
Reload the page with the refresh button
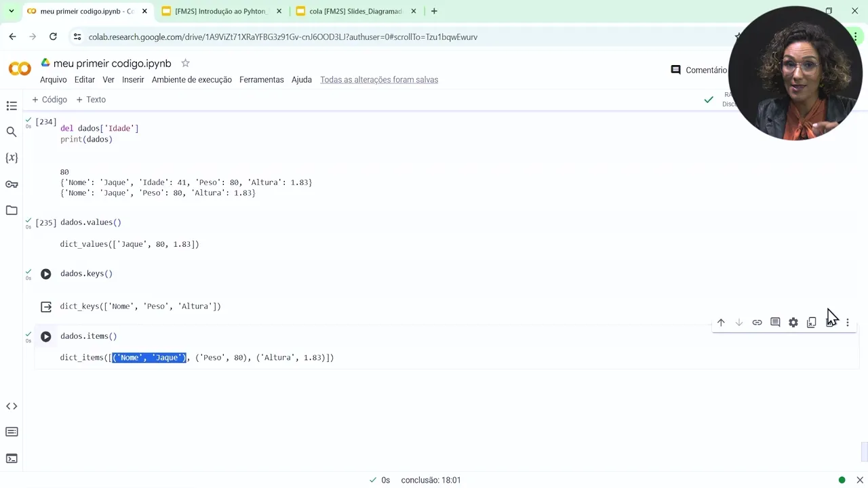pos(53,37)
